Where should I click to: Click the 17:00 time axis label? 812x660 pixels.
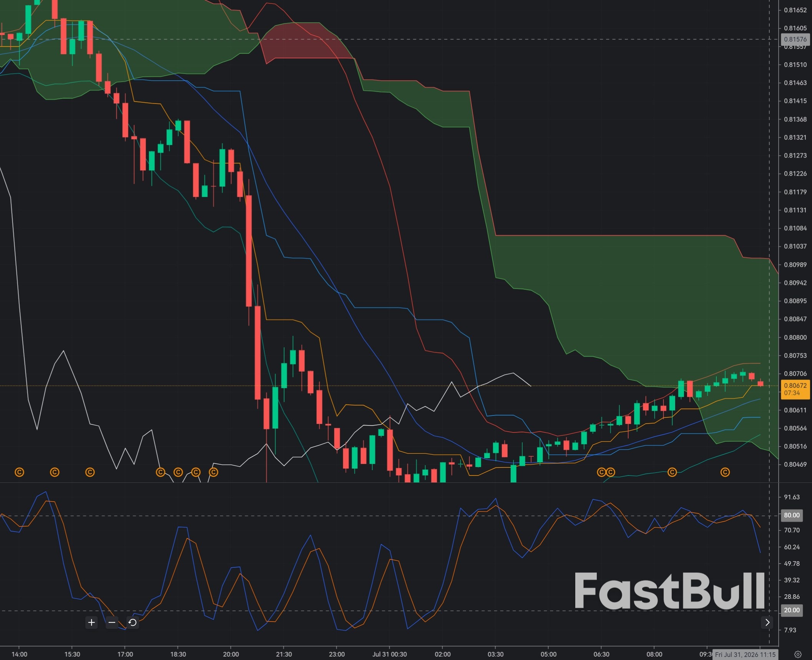point(125,654)
